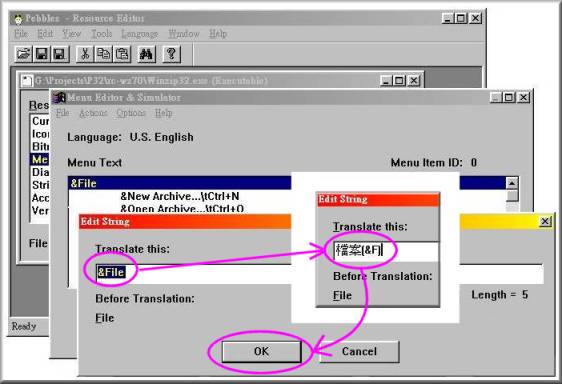Click the question mark Help icon
Viewport: 562px width, 384px height.
click(x=171, y=54)
